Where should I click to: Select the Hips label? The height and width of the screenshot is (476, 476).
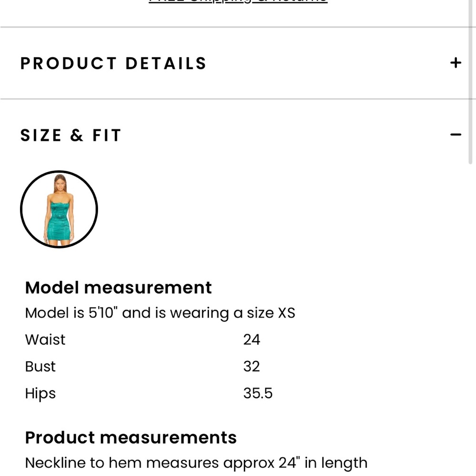(40, 393)
